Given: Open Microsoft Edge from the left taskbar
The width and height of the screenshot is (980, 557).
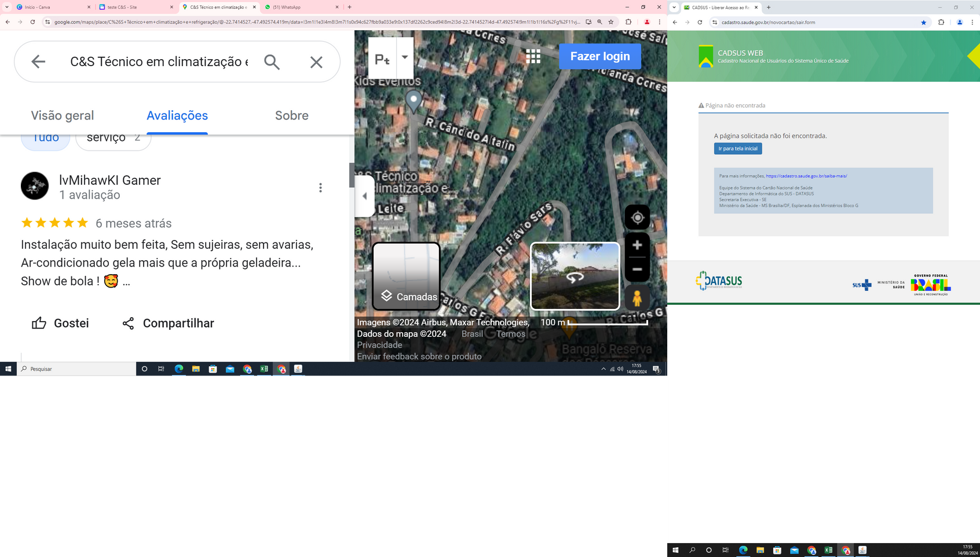Looking at the screenshot, I should point(179,369).
